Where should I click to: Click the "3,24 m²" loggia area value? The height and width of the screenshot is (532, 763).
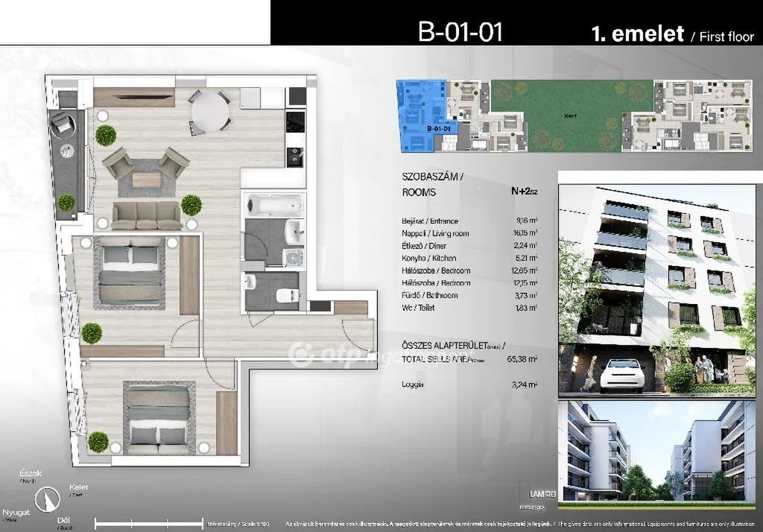[525, 384]
